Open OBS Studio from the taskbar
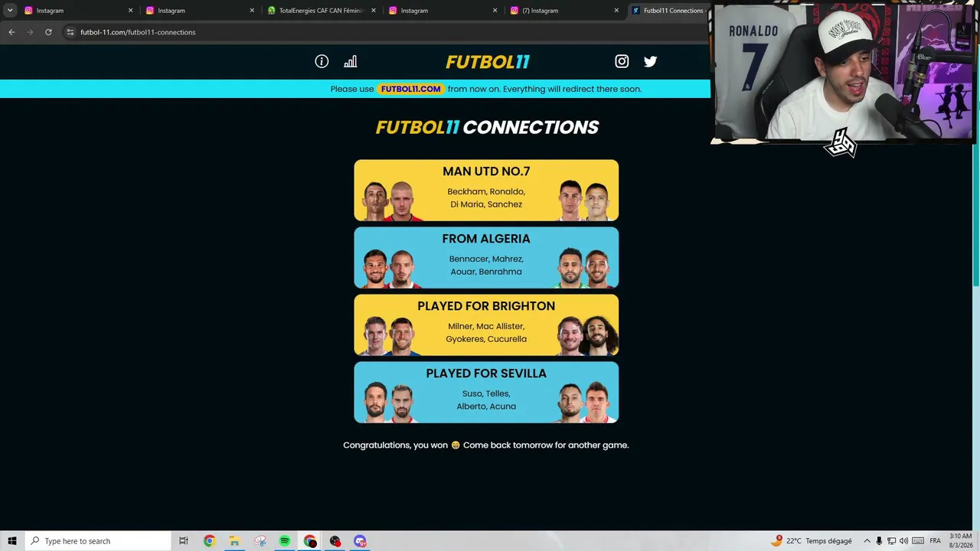This screenshot has width=980, height=551. (335, 541)
